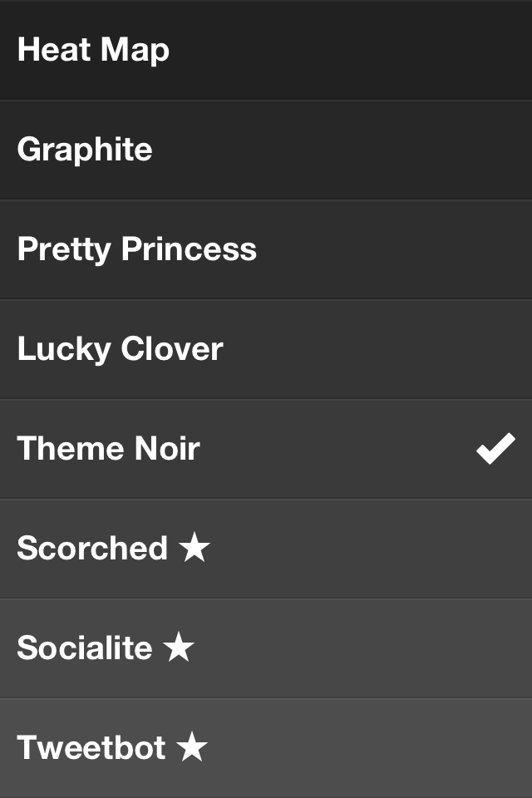Click the "Heat Map" label text
The width and height of the screenshot is (532, 798).
point(93,50)
